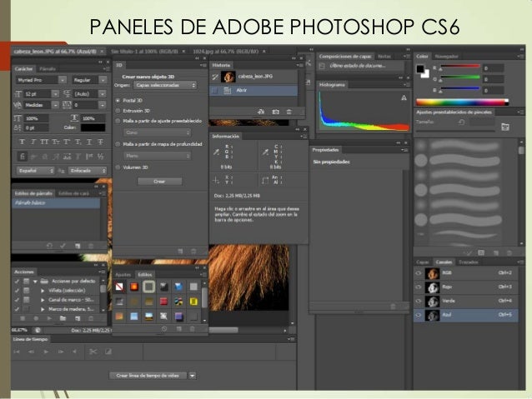
Task: Open (Auto) leading dropdown
Action: [x=103, y=94]
